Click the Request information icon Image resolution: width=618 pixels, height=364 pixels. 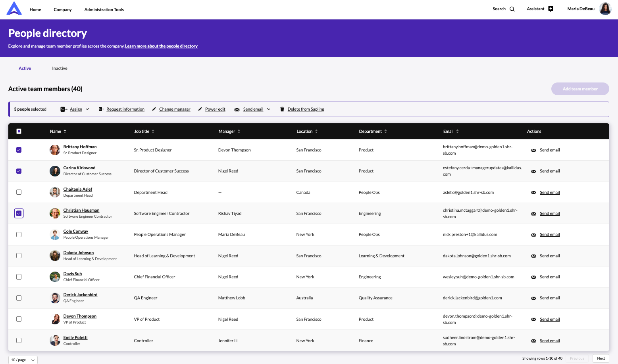point(101,109)
